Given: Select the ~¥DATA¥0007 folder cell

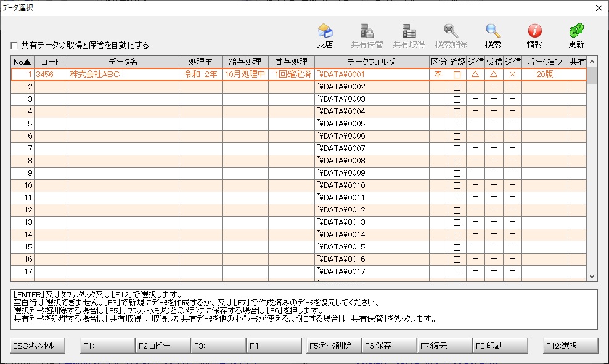Looking at the screenshot, I should point(372,148).
